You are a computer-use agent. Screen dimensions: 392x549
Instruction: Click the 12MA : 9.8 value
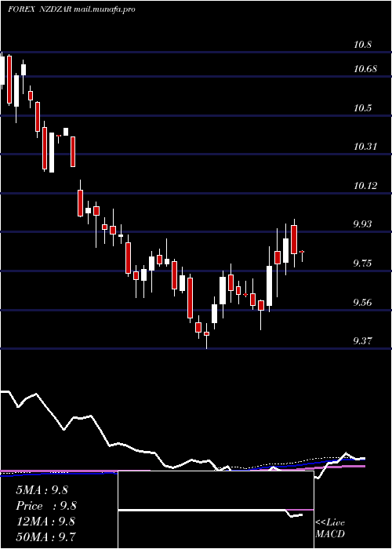pos(45,522)
